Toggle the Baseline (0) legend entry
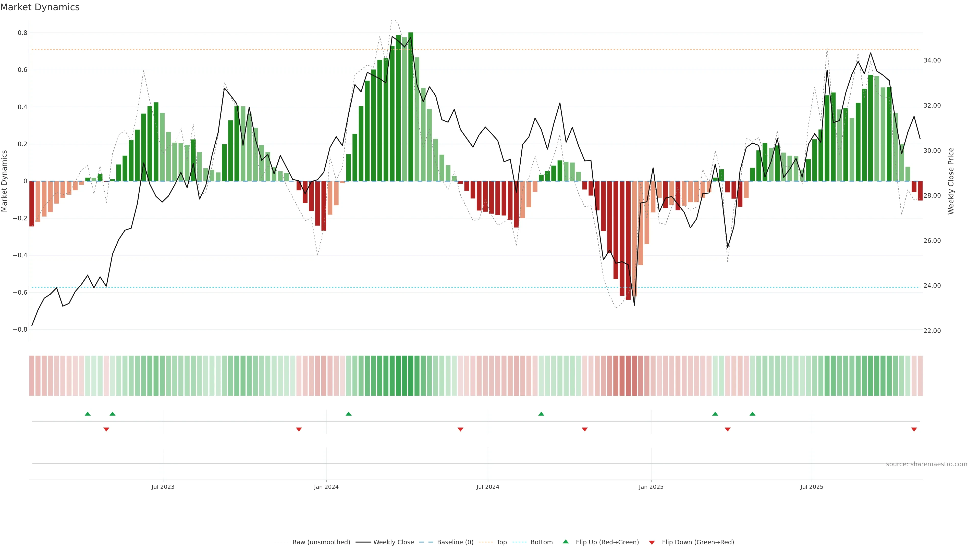 pyautogui.click(x=455, y=542)
